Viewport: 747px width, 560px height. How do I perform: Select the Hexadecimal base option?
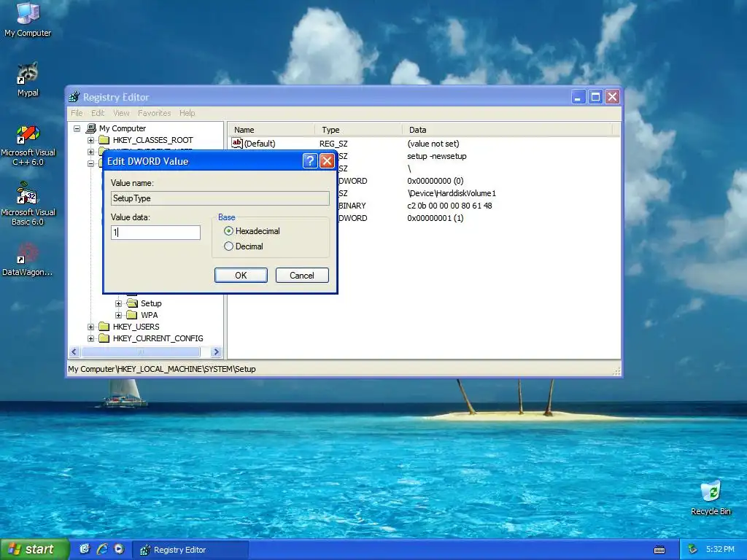coord(252,231)
